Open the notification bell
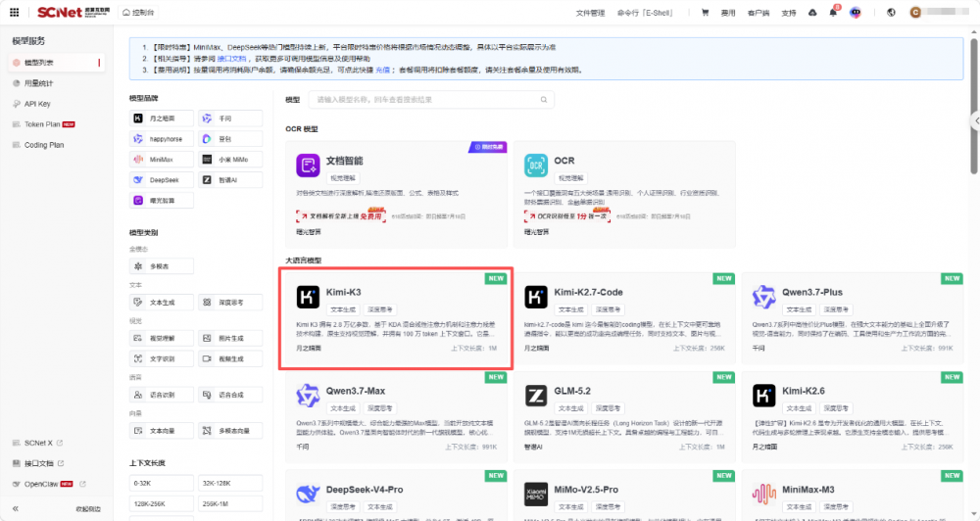This screenshot has height=521, width=980. [833, 12]
